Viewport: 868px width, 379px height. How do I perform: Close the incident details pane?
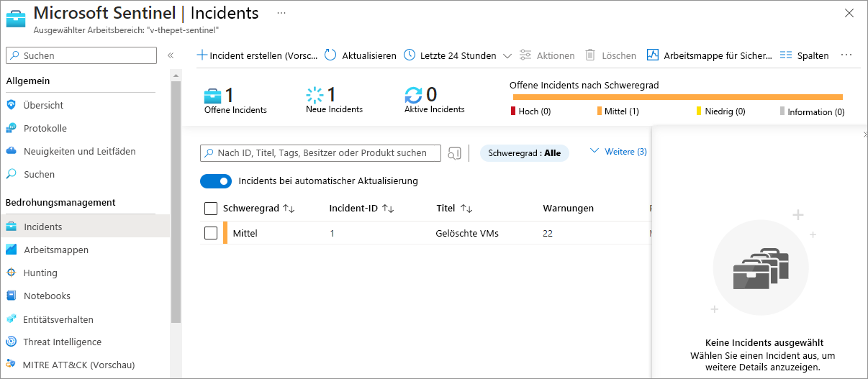[x=864, y=135]
